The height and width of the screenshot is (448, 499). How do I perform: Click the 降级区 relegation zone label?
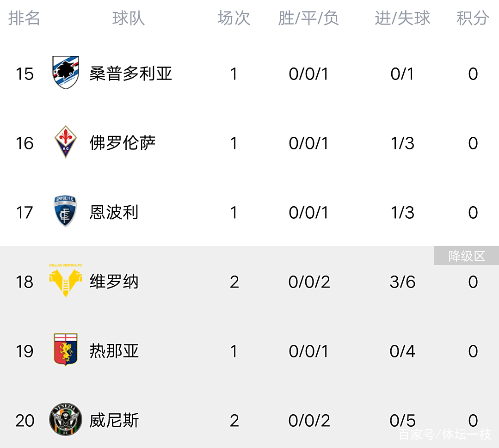pos(466,256)
